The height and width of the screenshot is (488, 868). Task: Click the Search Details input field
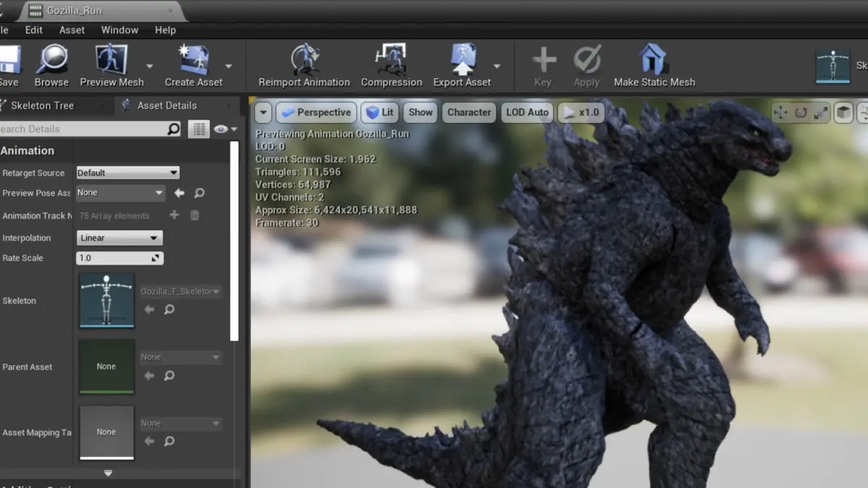(x=83, y=129)
